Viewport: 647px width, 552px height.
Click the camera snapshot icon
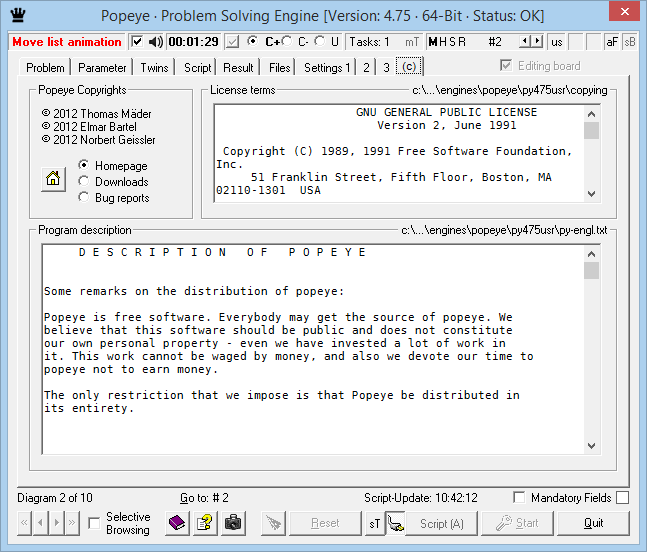pos(233,524)
